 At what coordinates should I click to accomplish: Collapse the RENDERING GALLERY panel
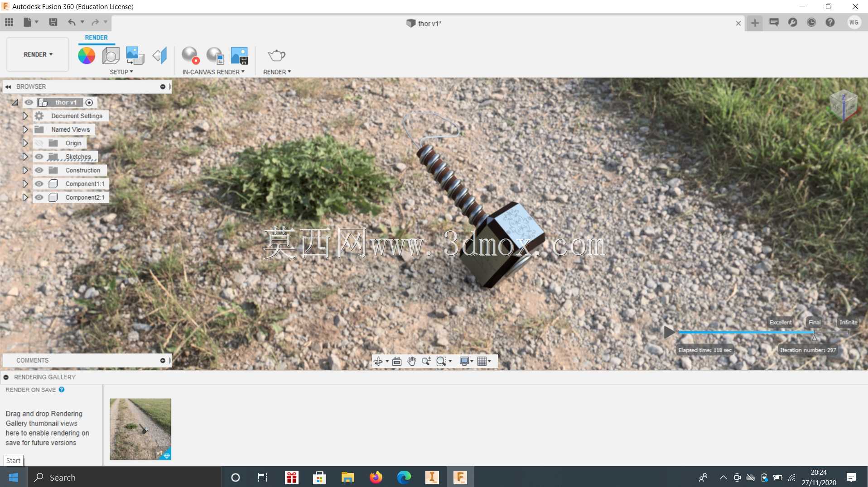[x=6, y=377]
